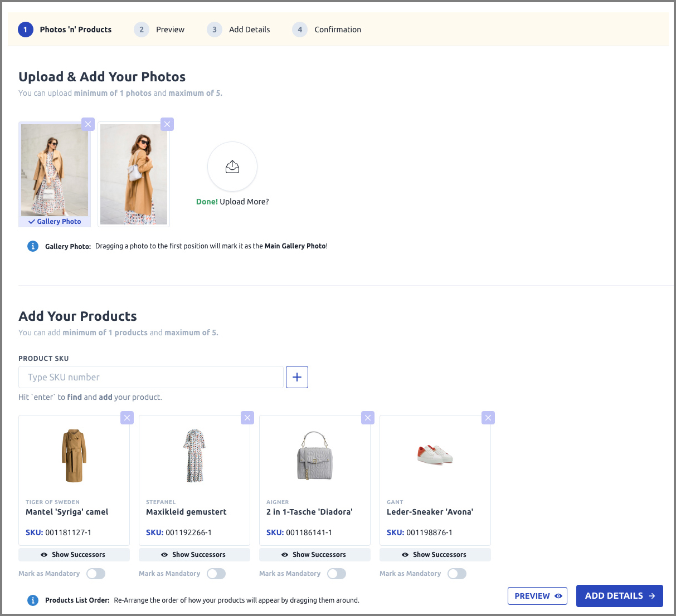Toggle Mark as Mandatory for Tasche 'Diadora'
The height and width of the screenshot is (616, 676).
tap(337, 574)
